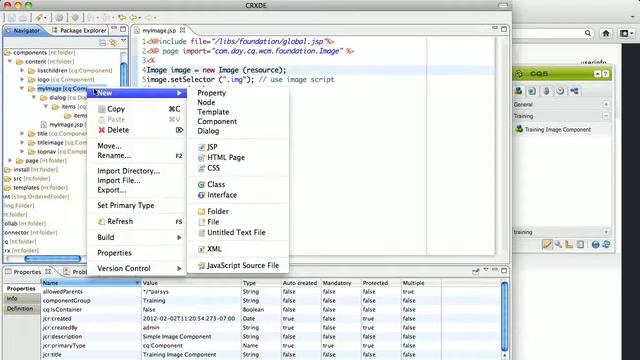
Task: Click the yellow back arrow in CRXDE toolbar
Action: pyautogui.click(x=133, y=18)
